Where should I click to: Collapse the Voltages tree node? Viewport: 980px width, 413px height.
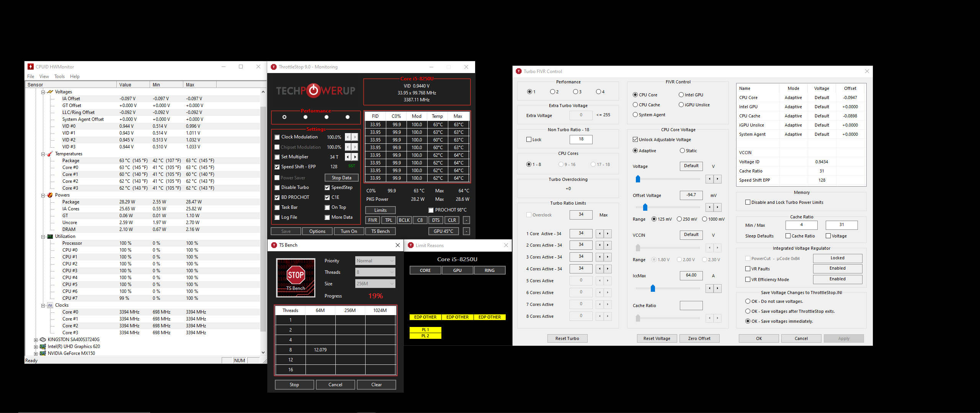[43, 92]
